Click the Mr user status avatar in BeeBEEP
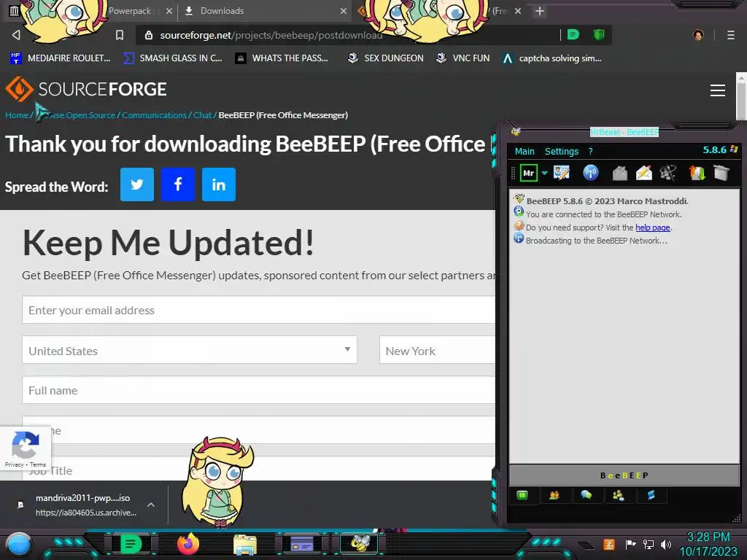 pyautogui.click(x=529, y=173)
